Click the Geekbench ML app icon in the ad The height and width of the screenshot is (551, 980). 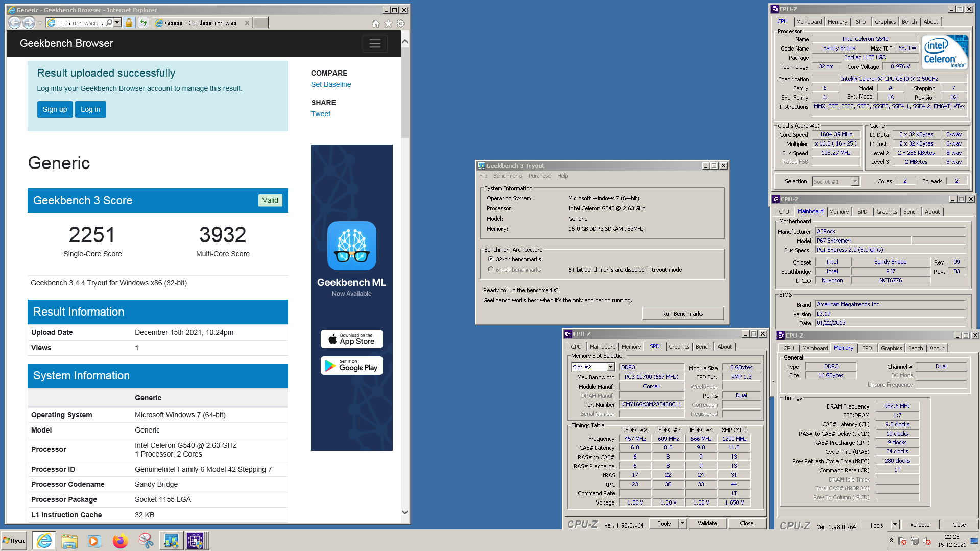tap(351, 246)
